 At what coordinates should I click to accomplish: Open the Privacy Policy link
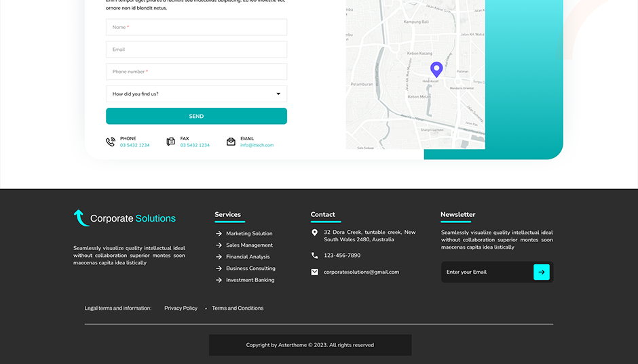click(181, 308)
